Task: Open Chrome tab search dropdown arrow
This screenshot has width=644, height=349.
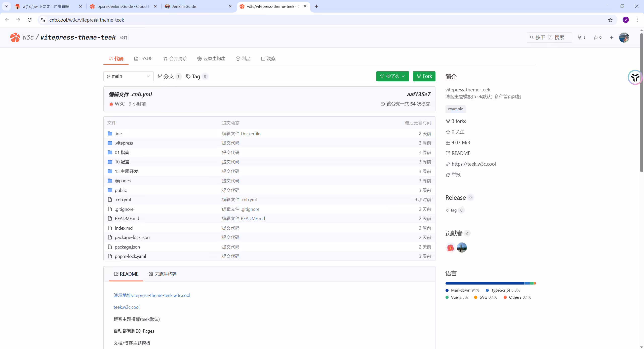Action: pyautogui.click(x=7, y=6)
